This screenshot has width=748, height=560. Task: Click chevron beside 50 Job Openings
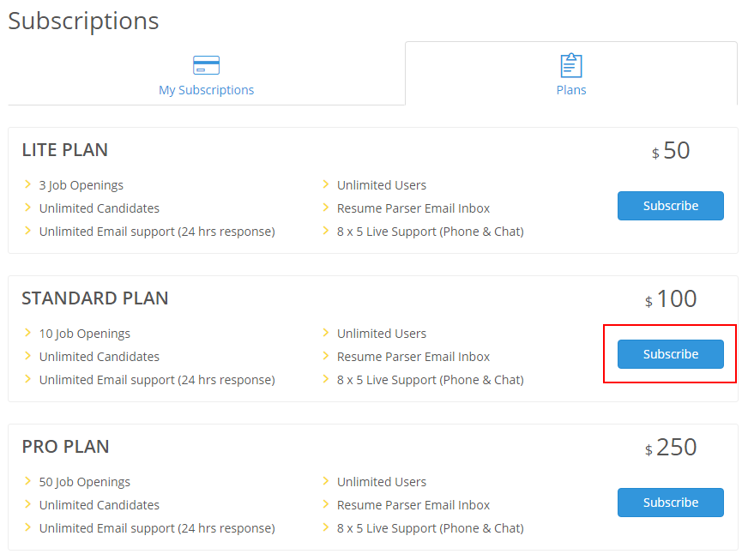click(27, 481)
